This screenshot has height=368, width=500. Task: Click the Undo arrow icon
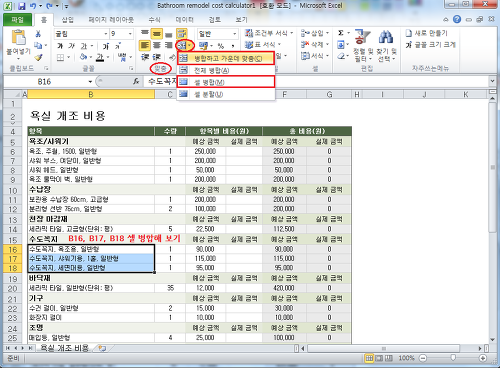33,6
